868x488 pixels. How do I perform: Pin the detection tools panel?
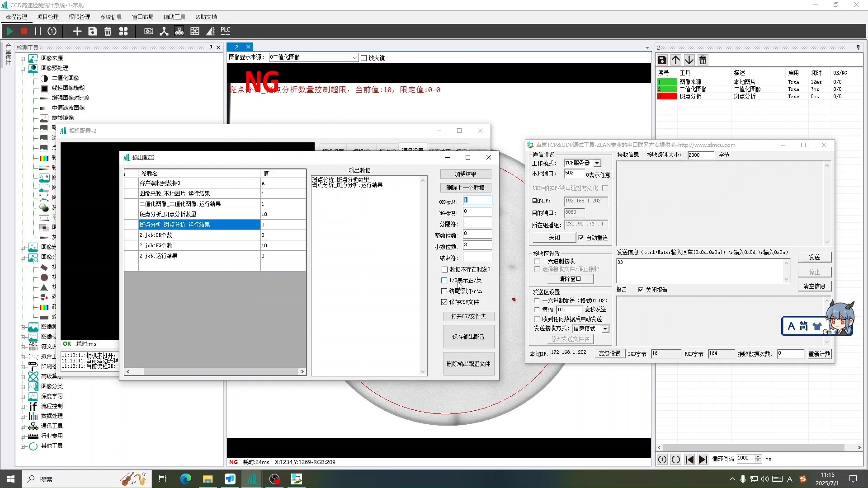211,47
